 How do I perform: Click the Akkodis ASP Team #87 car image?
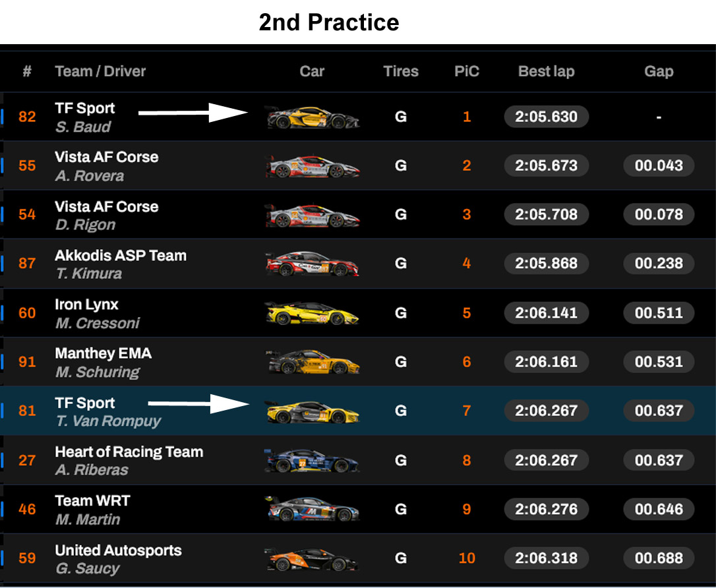point(313,264)
